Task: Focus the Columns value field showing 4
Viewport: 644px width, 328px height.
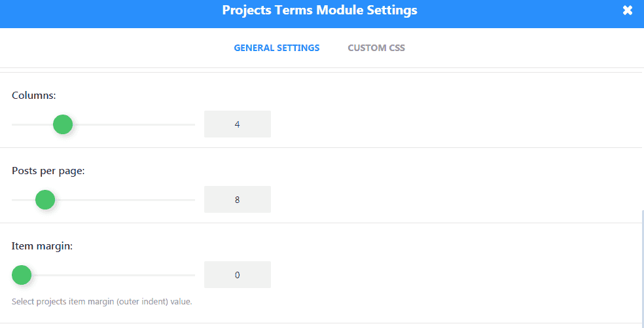Action: coord(237,124)
